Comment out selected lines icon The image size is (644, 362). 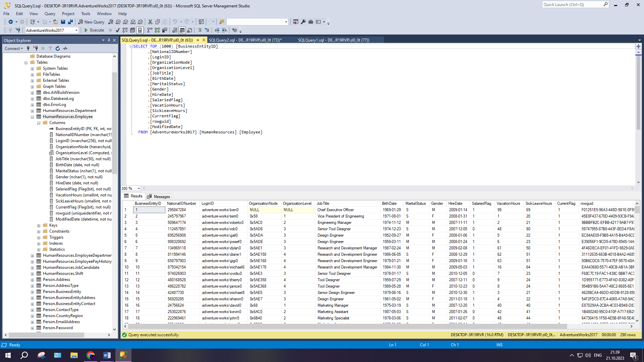coord(200,30)
